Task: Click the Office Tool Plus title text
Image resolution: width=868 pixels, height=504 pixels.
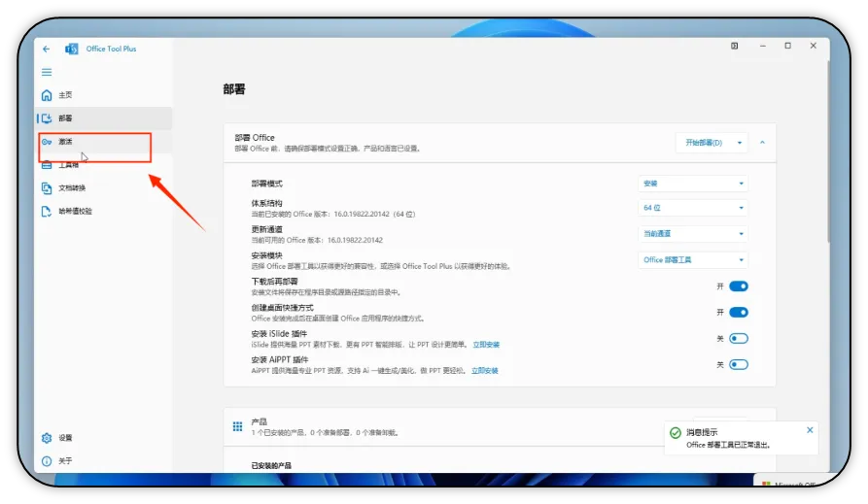Action: click(x=111, y=49)
